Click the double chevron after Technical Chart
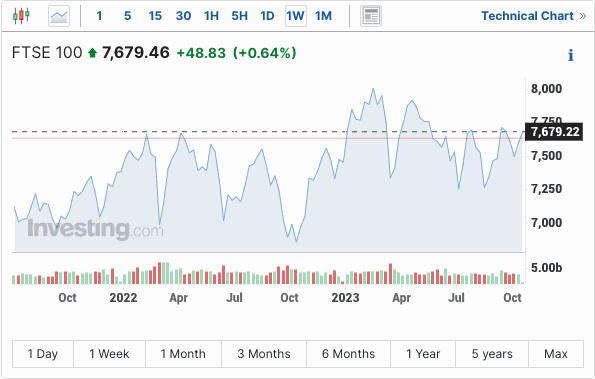595x379 pixels. pyautogui.click(x=583, y=16)
